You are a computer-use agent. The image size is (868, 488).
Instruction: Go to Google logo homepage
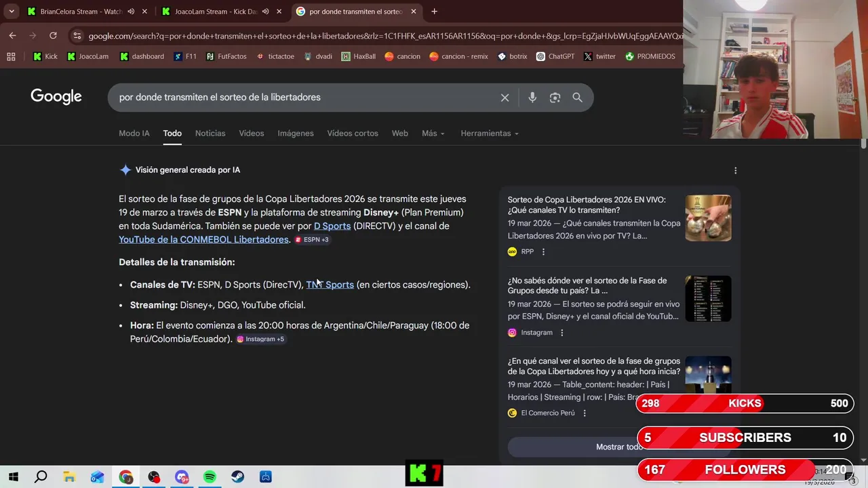[56, 97]
